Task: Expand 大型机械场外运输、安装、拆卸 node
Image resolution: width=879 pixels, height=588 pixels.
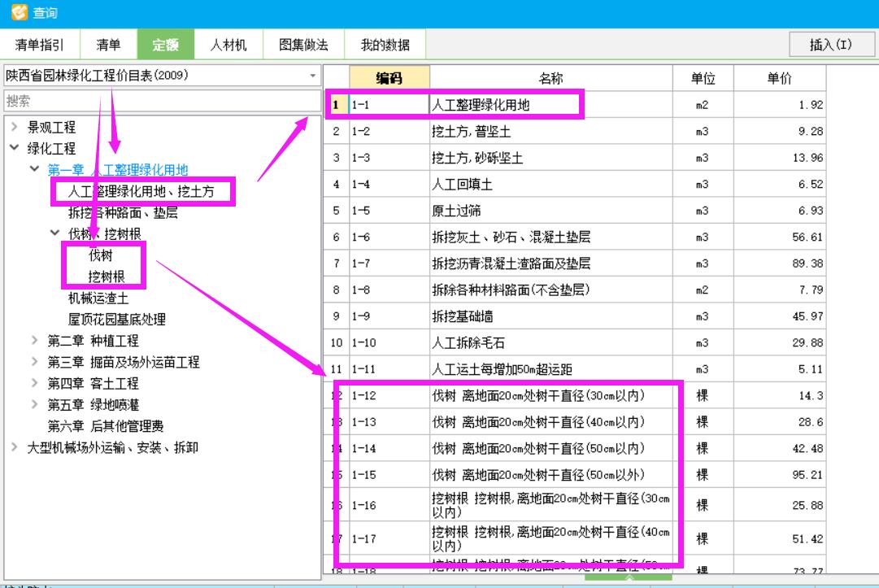Action: click(15, 446)
